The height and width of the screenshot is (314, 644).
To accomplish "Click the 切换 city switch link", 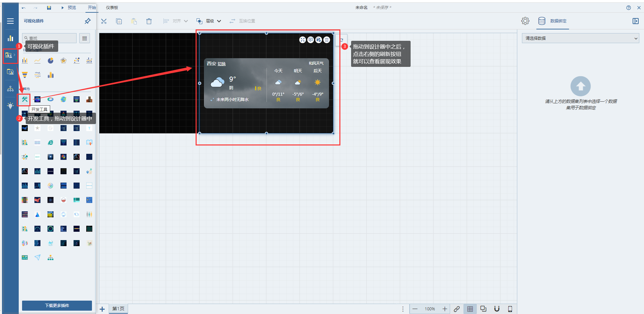I will [222, 64].
